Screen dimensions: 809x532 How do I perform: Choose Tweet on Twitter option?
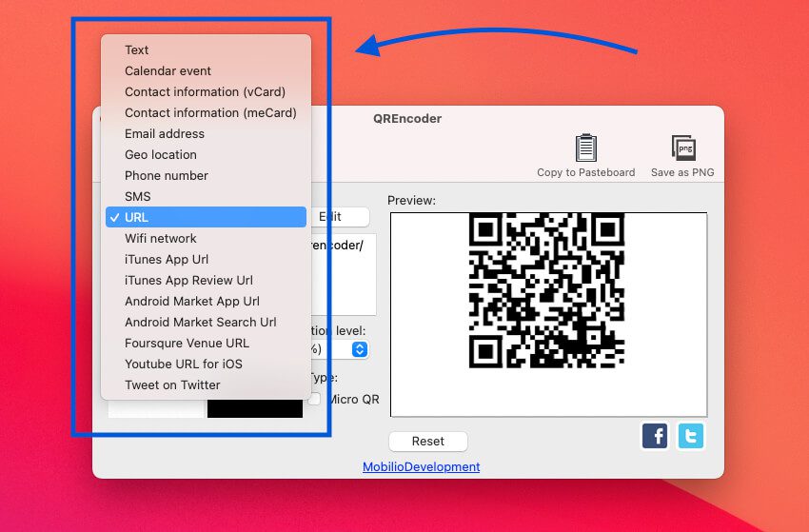tap(206, 384)
